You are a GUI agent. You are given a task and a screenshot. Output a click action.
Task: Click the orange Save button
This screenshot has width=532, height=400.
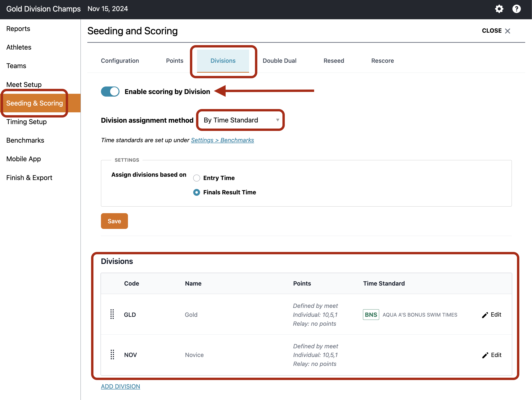[114, 221]
